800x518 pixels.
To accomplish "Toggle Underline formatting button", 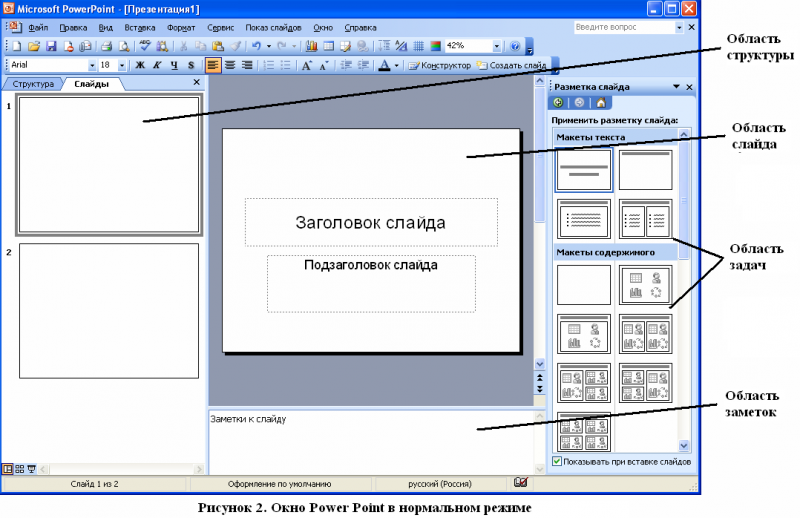I will (174, 65).
